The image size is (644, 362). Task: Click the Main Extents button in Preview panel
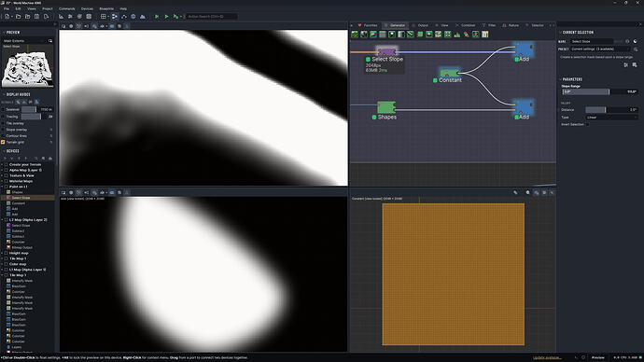click(x=24, y=41)
